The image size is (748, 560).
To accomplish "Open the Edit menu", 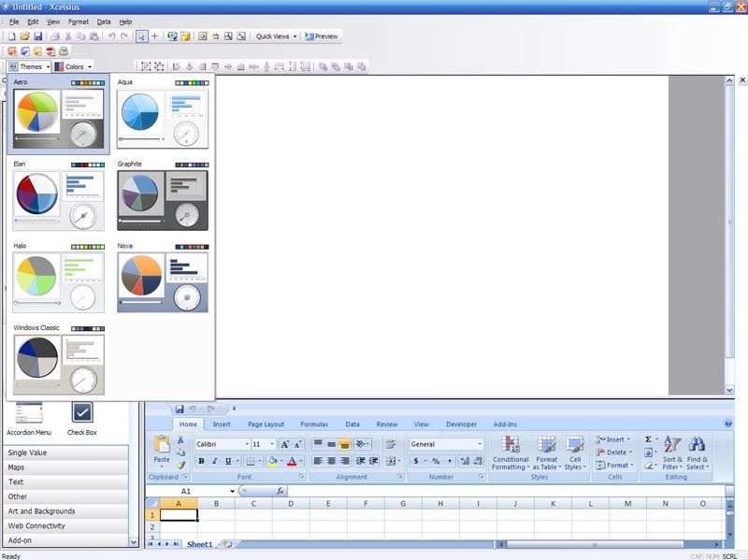I will 33,22.
